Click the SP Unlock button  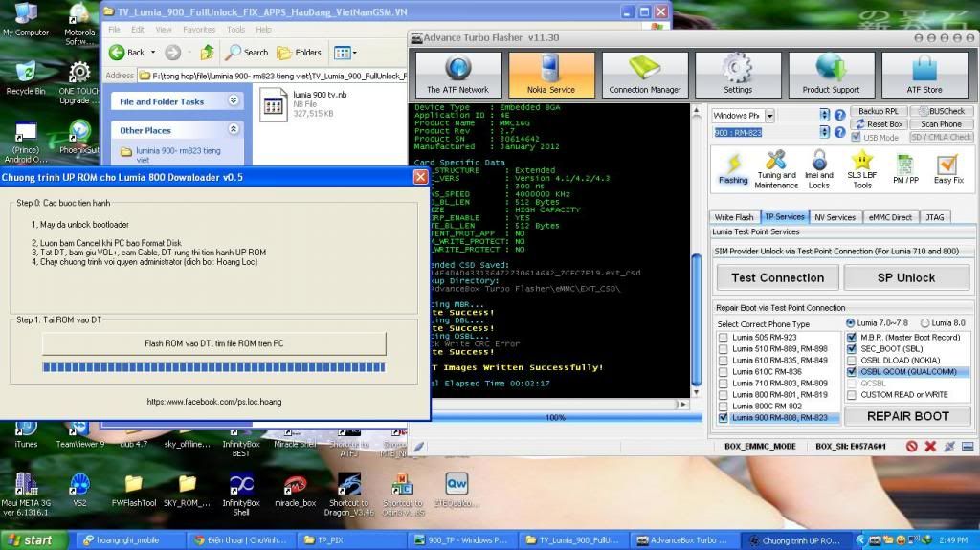(906, 277)
